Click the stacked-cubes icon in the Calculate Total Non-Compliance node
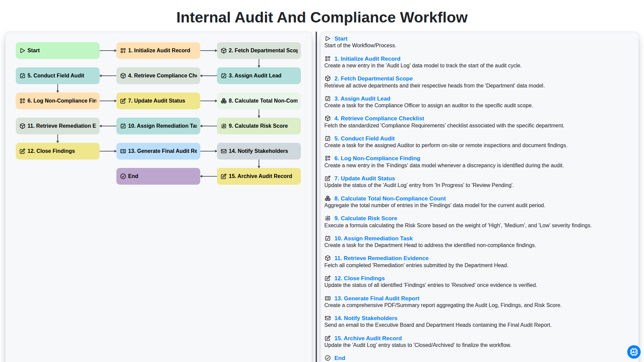 click(224, 101)
